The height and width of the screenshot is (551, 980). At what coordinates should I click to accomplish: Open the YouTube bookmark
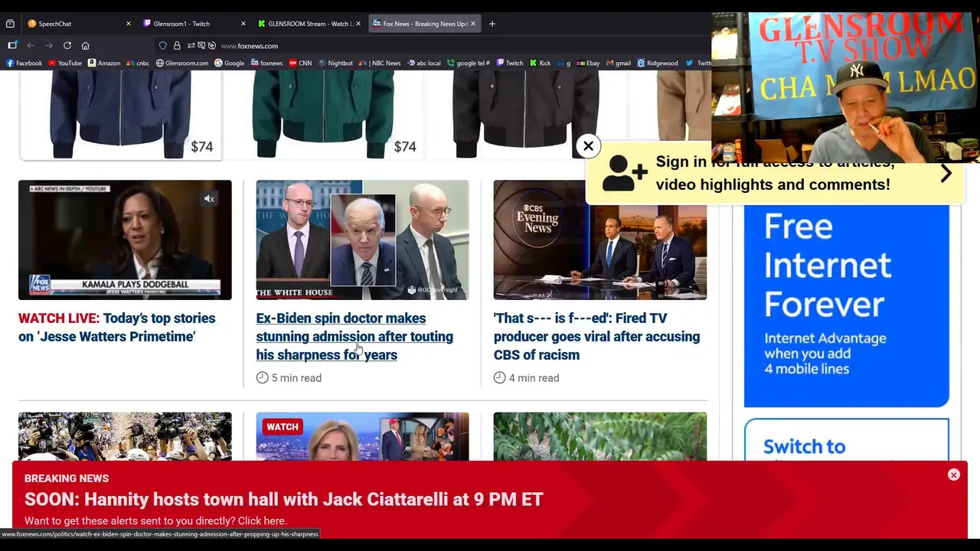click(x=65, y=64)
